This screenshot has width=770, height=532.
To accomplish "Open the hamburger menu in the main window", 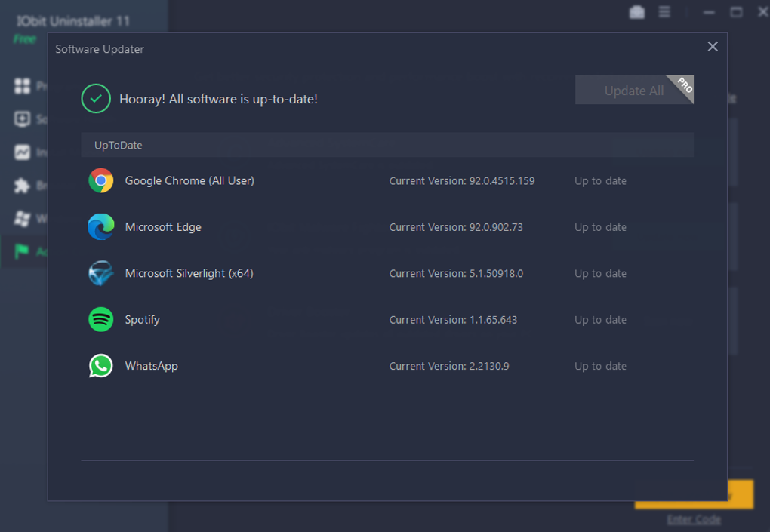I will [x=664, y=12].
